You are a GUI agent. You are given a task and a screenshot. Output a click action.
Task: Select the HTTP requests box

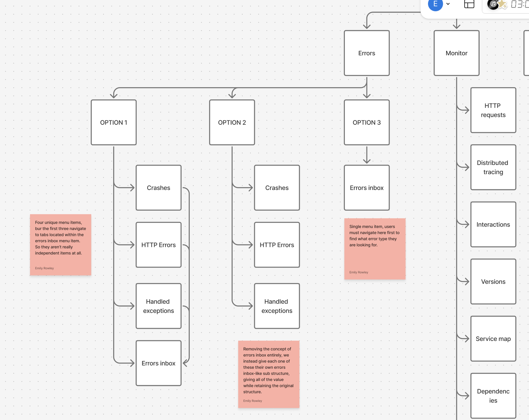click(x=493, y=110)
